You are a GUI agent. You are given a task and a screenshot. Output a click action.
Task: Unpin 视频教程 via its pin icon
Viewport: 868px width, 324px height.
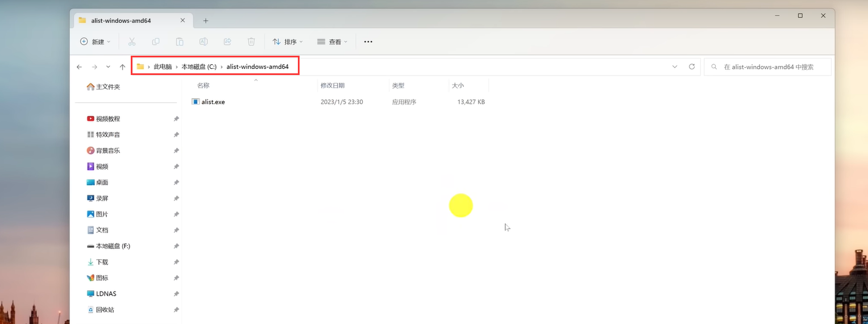point(176,119)
